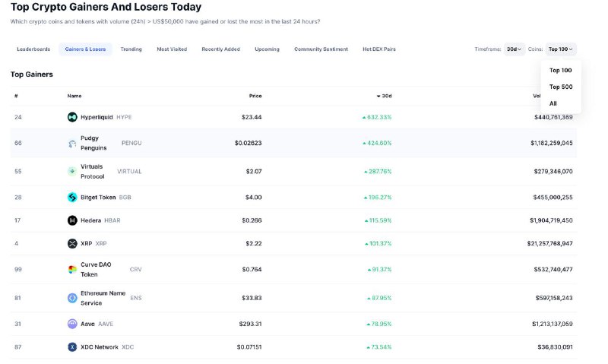Screen dimensions: 608x364
Task: Click the Aave logo icon
Action: pos(72,324)
